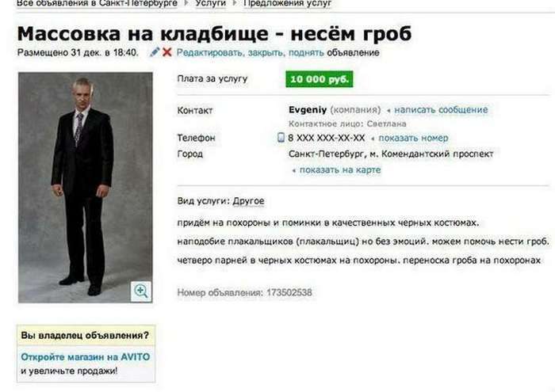Click 'написать сообщение' link
Screen dimensions: 555x392
[x=441, y=110]
